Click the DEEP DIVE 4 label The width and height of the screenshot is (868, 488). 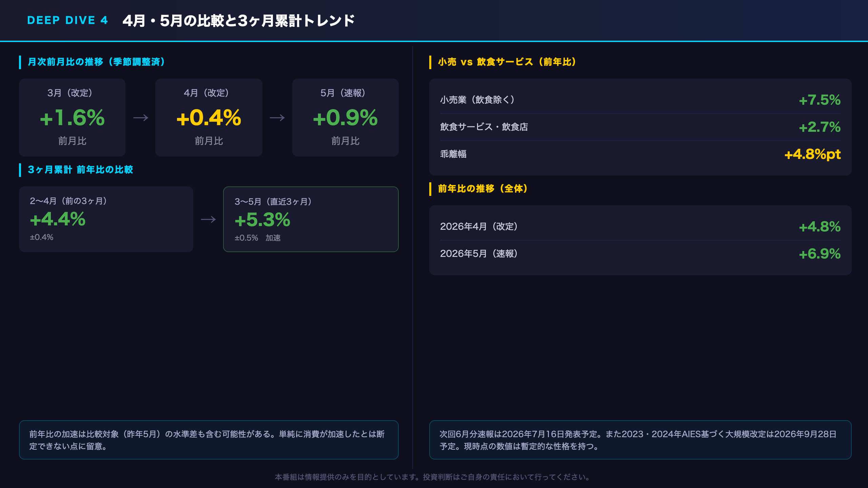[67, 20]
